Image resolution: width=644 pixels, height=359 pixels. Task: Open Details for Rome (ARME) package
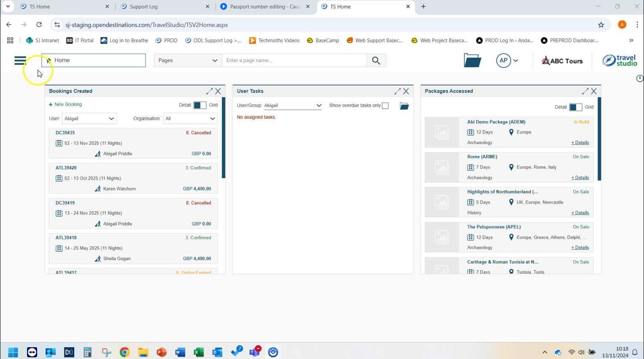point(580,178)
